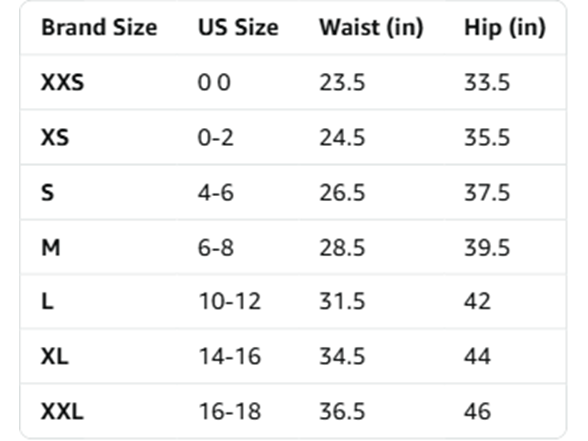
Task: Click waist value 23.5
Action: tap(342, 82)
